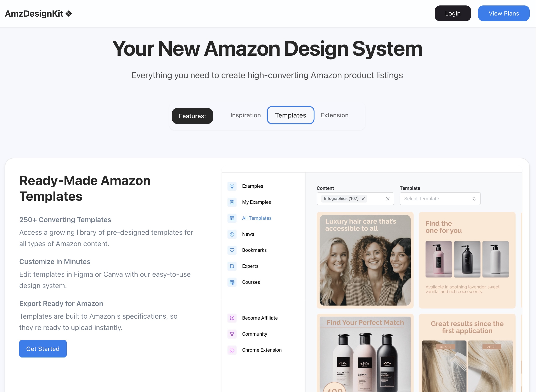Toggle the Templates navigation tab
536x392 pixels.
[x=290, y=115]
